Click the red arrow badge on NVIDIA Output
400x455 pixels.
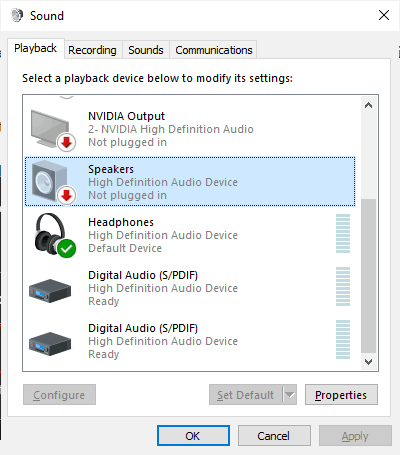66,142
